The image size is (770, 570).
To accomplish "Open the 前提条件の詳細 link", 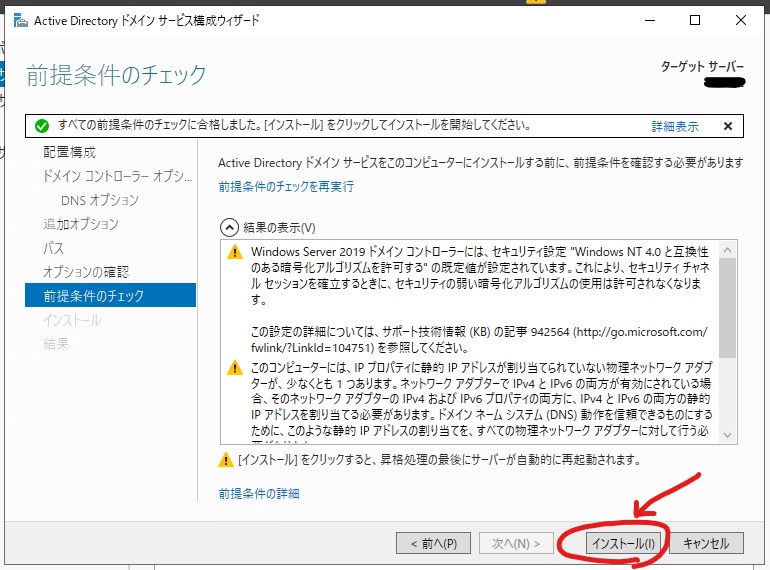I will [x=259, y=493].
